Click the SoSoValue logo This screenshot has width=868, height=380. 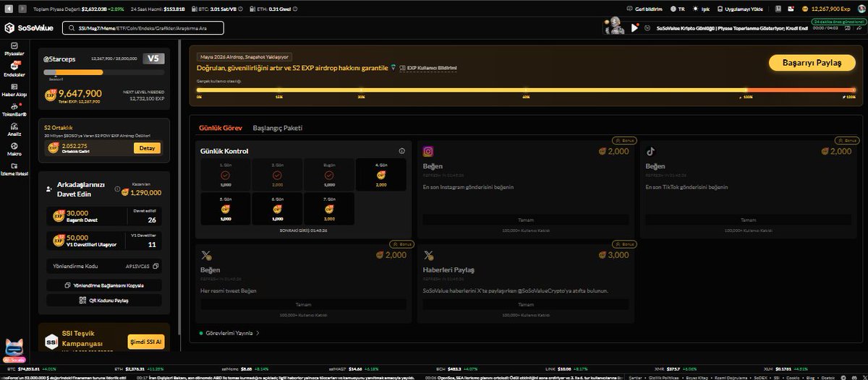pyautogui.click(x=30, y=28)
